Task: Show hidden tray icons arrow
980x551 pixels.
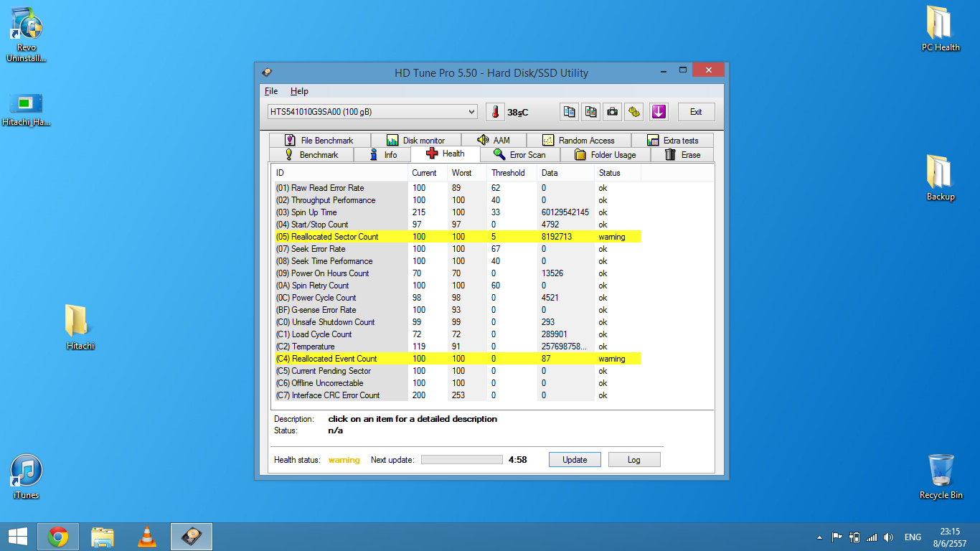Action: [819, 537]
